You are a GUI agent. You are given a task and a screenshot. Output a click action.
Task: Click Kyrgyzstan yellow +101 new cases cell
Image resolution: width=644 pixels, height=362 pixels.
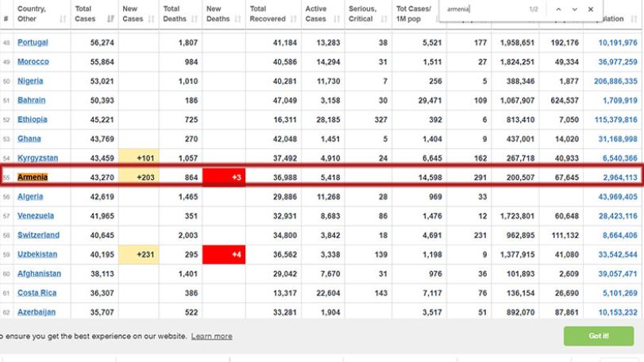139,158
